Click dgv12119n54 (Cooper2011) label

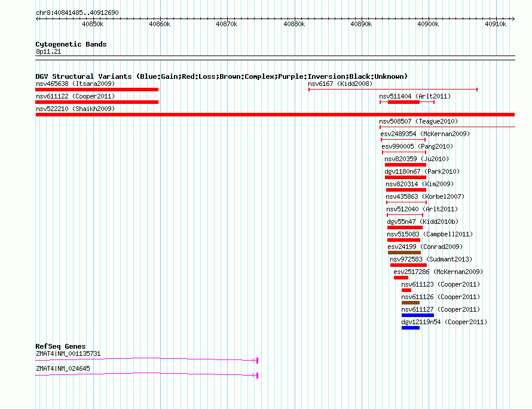coord(444,322)
